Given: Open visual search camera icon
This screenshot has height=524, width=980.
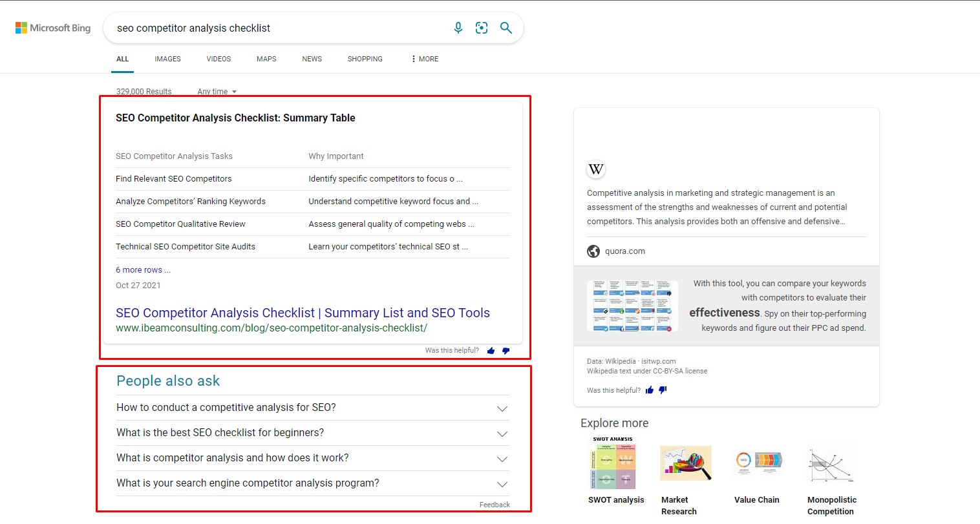Looking at the screenshot, I should point(482,28).
